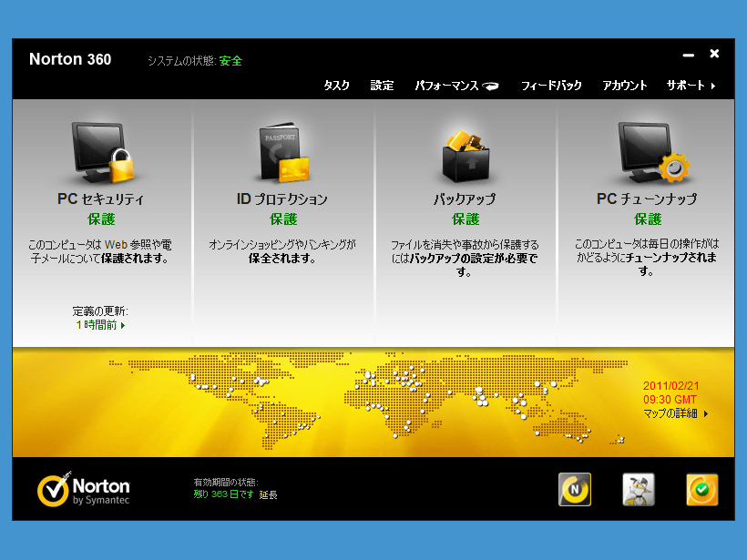
Task: Click the cartoon character icon in footer
Action: click(639, 489)
